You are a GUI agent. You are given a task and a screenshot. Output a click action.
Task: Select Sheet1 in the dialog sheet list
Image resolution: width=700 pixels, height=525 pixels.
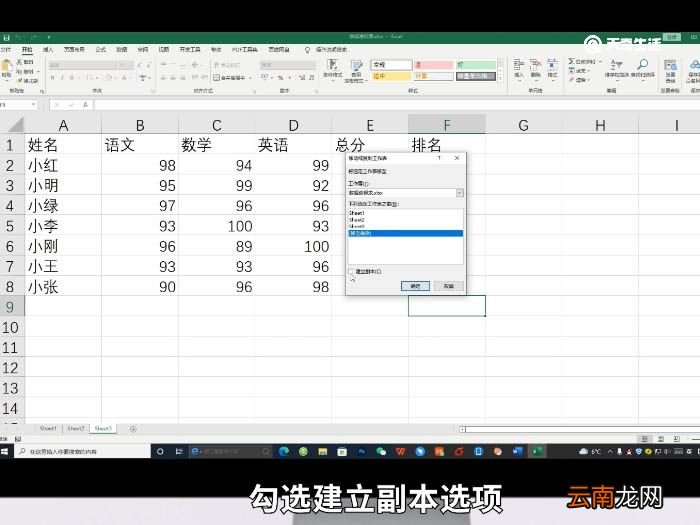pyautogui.click(x=405, y=213)
